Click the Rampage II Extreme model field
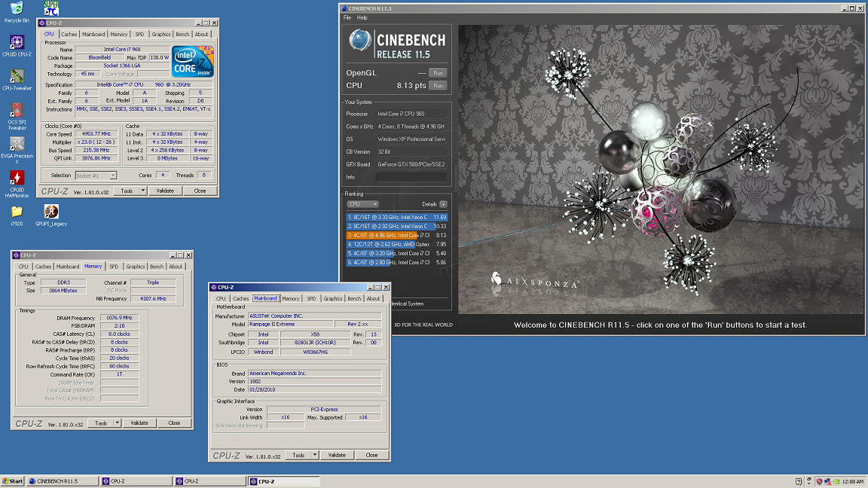 pyautogui.click(x=291, y=325)
